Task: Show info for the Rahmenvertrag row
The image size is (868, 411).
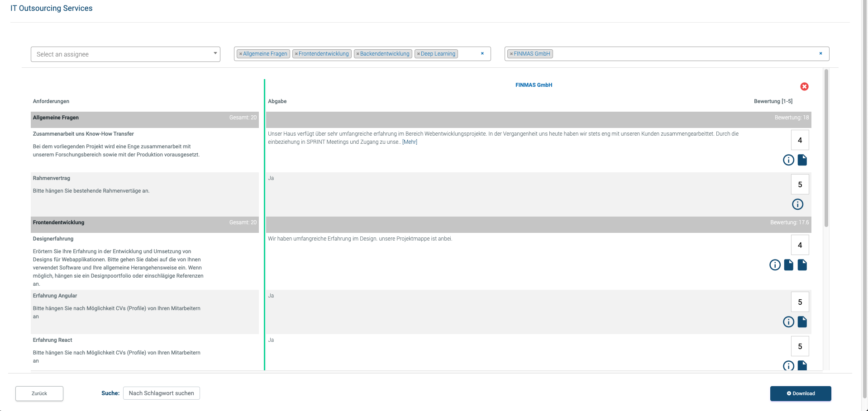Action: click(x=797, y=204)
